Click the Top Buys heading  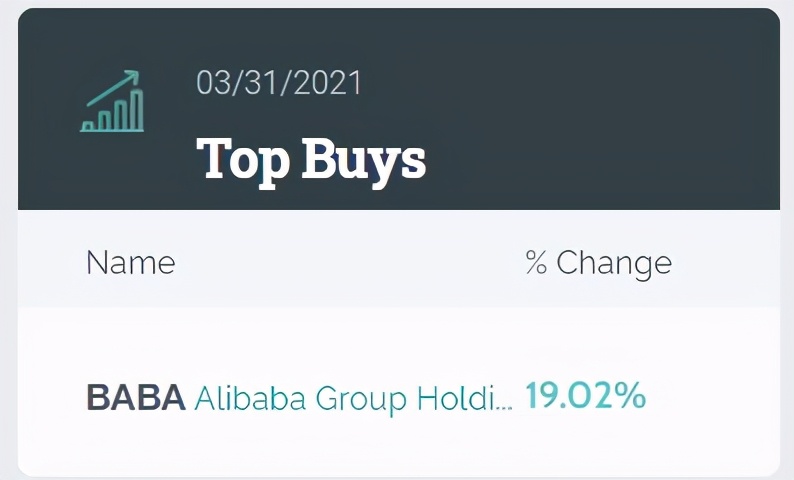[311, 162]
